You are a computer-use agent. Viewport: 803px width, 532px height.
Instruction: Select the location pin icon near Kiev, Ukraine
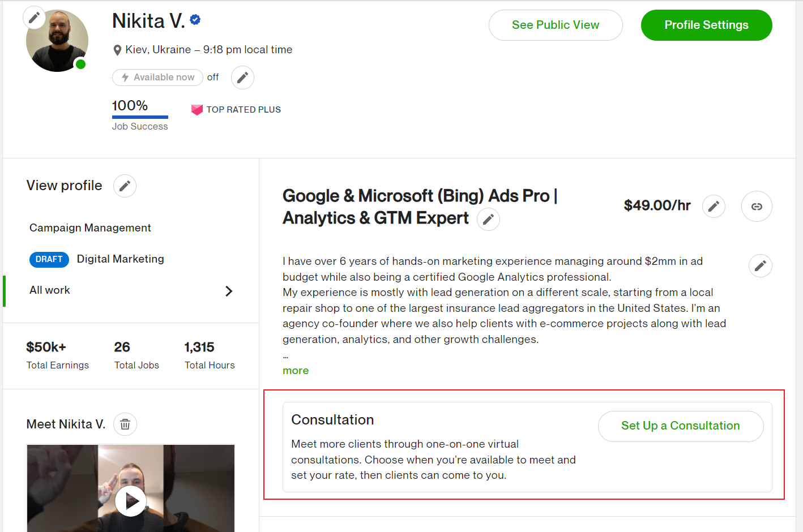tap(117, 49)
